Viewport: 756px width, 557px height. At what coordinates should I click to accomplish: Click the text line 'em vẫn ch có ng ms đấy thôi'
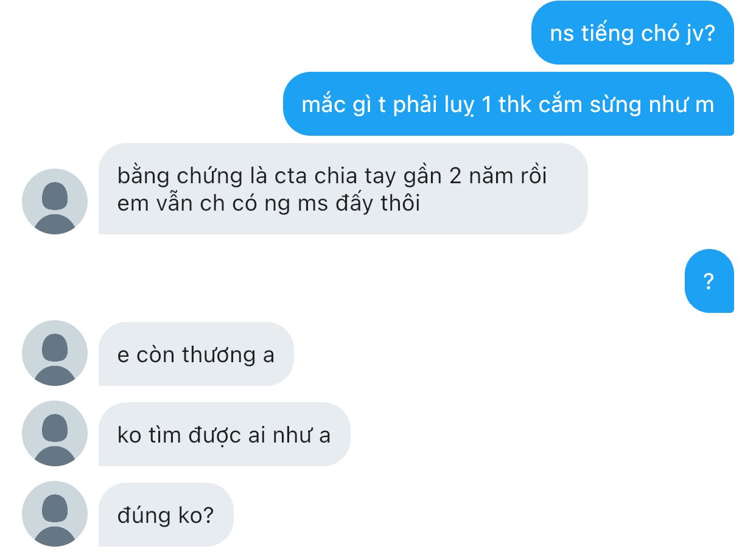268,203
